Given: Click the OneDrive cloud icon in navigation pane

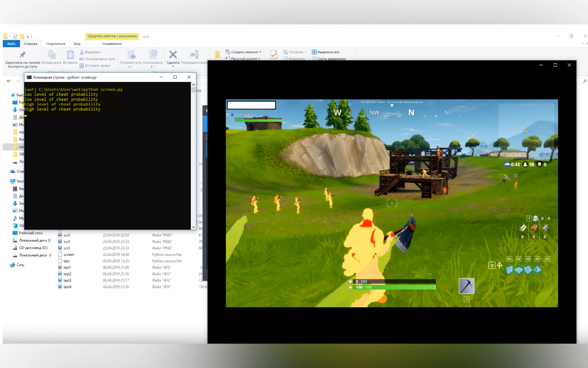Looking at the screenshot, I should coord(13,171).
